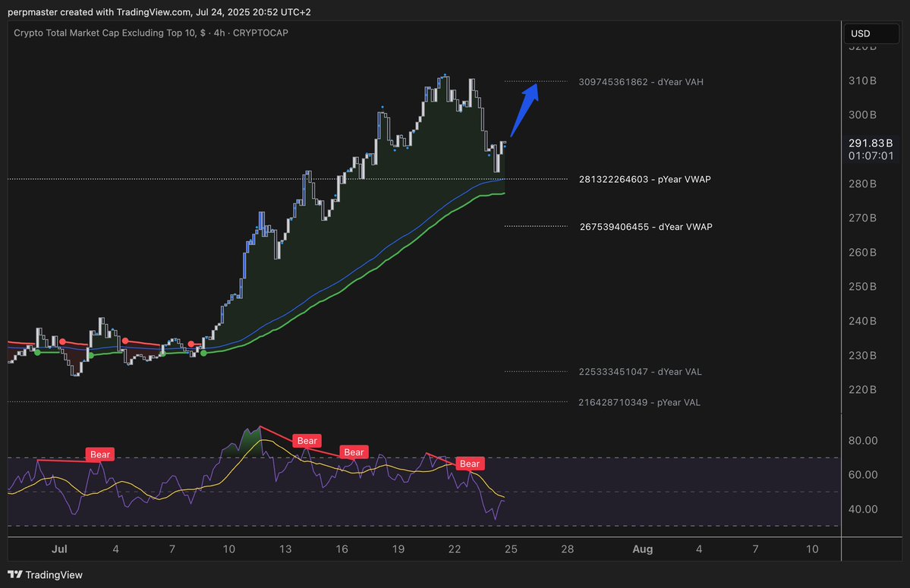
Task: Click the 300 B price axis tick
Action: click(x=862, y=115)
